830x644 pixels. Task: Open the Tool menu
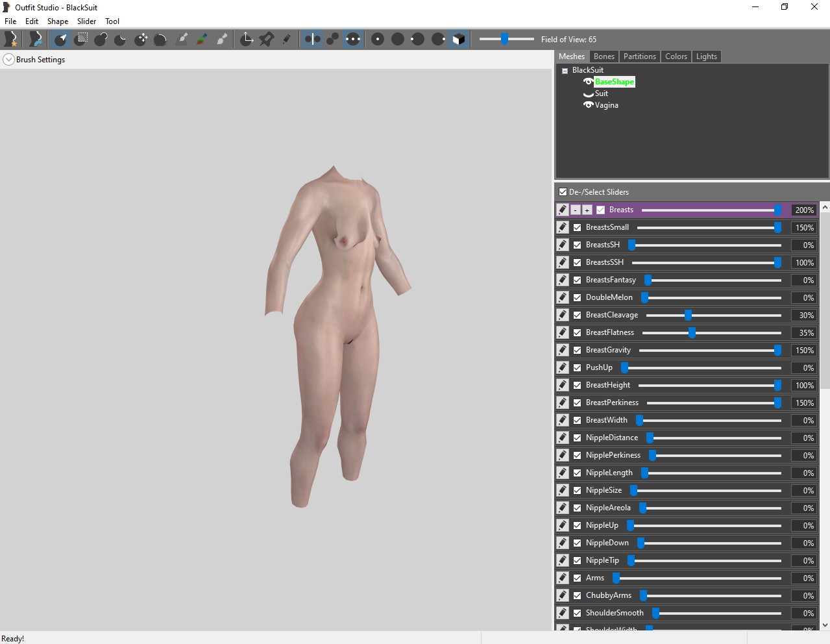(x=112, y=21)
